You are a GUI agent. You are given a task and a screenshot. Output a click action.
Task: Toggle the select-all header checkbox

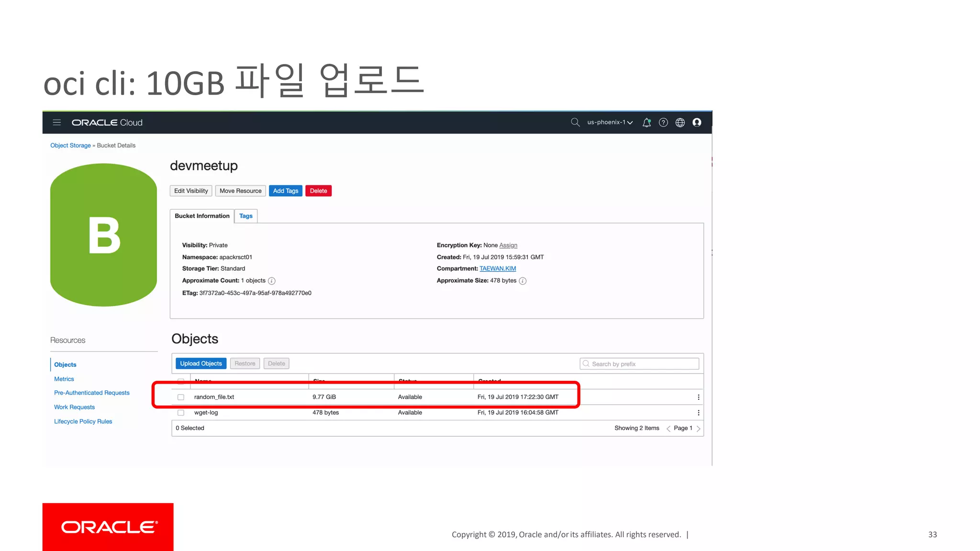pos(181,381)
